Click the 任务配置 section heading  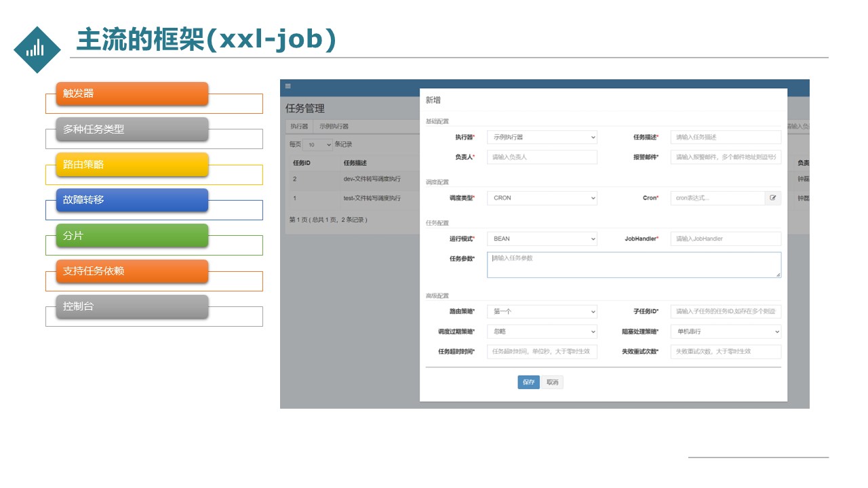437,223
